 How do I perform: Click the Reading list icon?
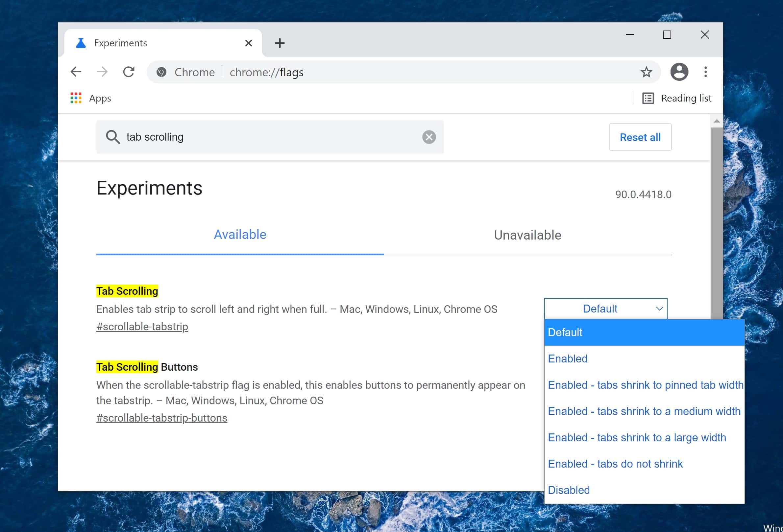click(648, 97)
